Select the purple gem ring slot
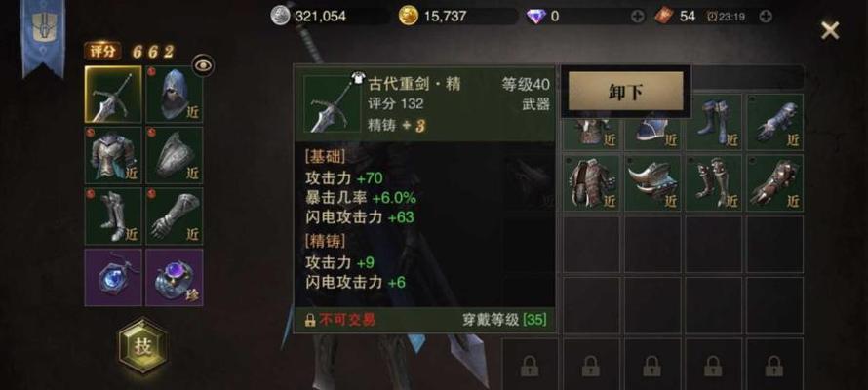868x390 pixels. (x=175, y=277)
